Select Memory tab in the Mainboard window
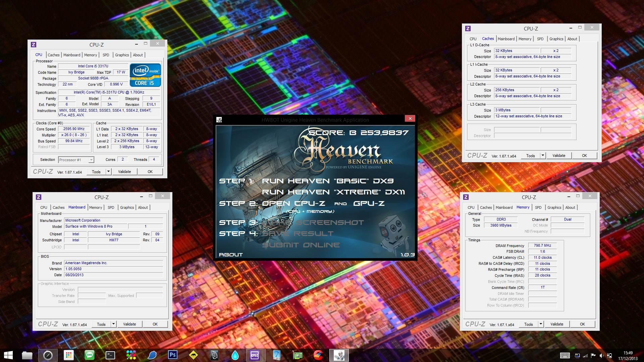Screen dimensions: 644x362 pyautogui.click(x=96, y=207)
